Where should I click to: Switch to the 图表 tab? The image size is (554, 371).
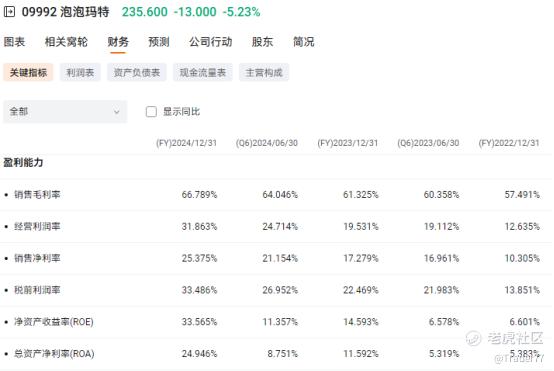pyautogui.click(x=14, y=42)
